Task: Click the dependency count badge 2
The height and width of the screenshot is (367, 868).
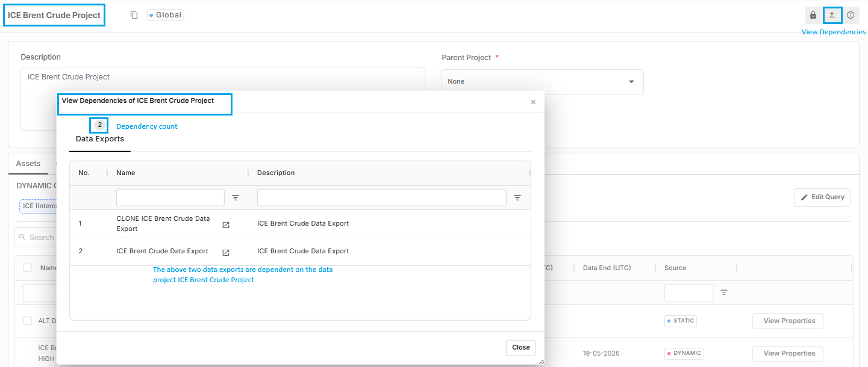Action: [x=99, y=125]
